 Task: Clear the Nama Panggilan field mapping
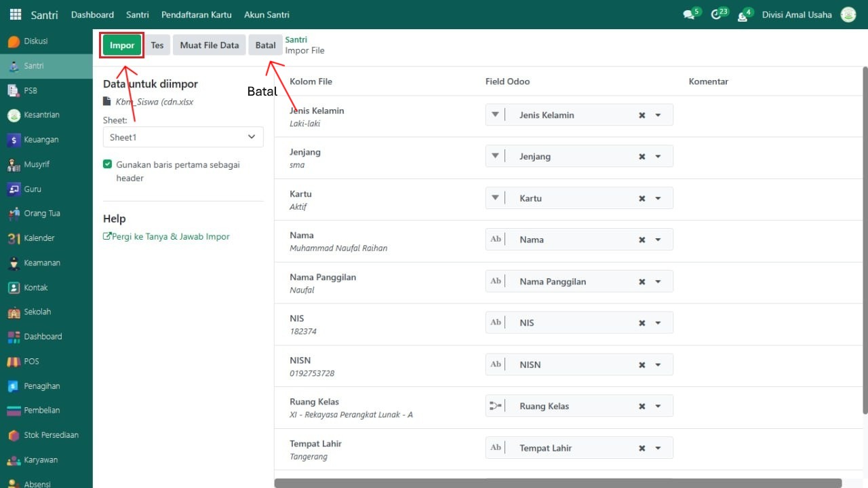[x=642, y=282]
